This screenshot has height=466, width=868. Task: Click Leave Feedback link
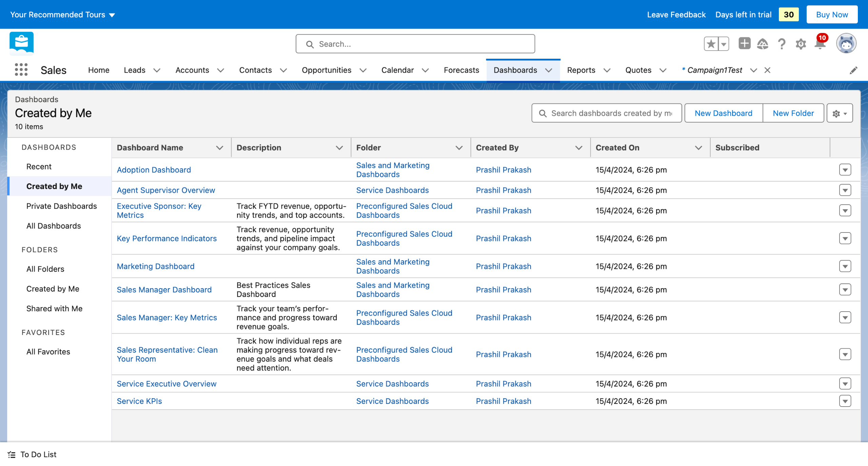click(676, 15)
